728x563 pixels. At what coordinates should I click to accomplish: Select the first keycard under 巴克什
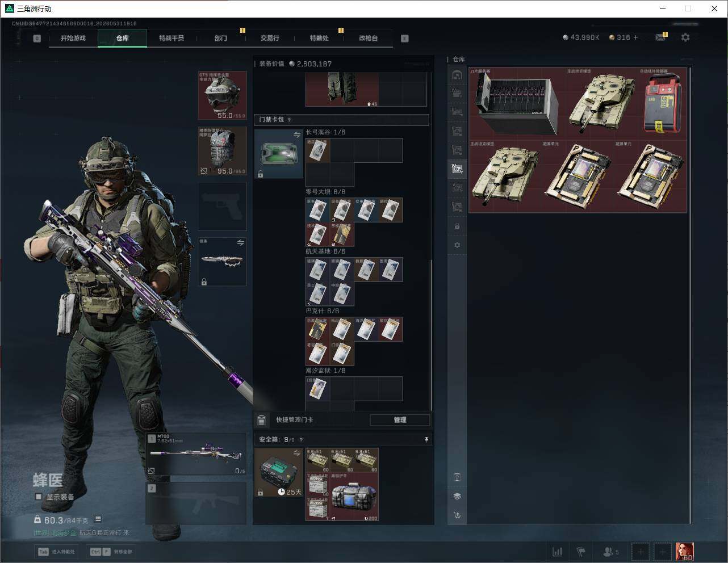point(318,329)
